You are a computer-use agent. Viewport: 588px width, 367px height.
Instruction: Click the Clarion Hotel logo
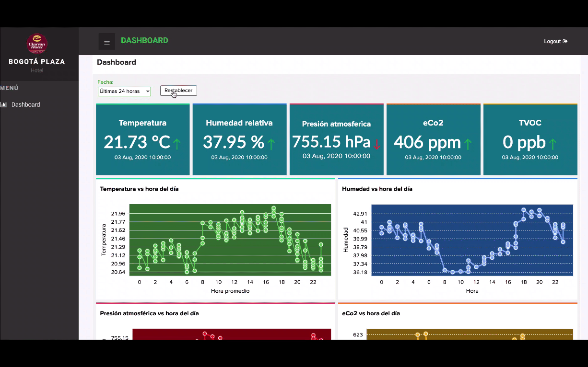tap(37, 44)
